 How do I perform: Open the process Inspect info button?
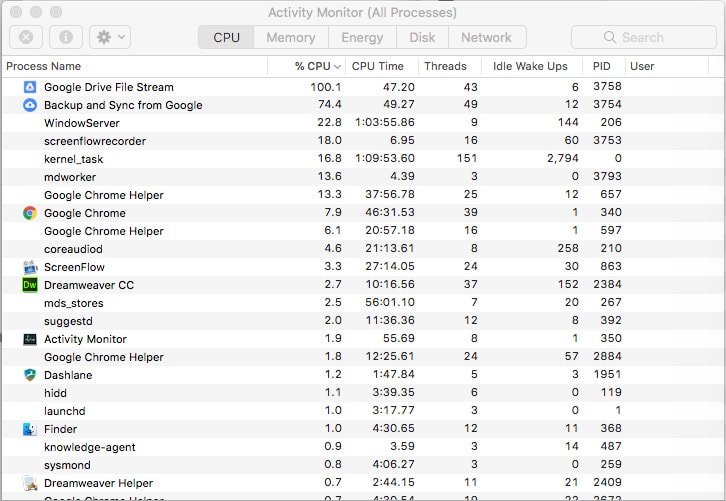click(66, 37)
